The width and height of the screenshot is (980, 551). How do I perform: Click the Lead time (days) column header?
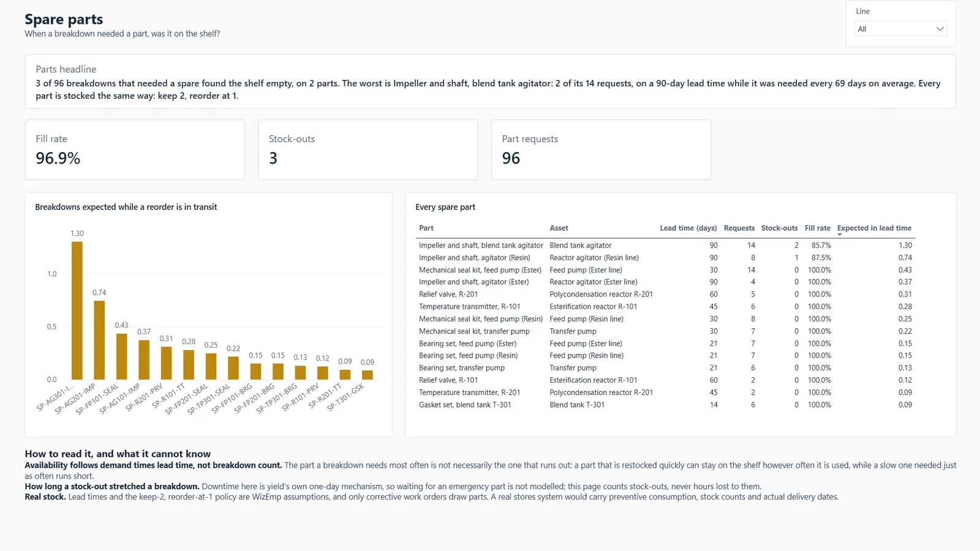(688, 228)
